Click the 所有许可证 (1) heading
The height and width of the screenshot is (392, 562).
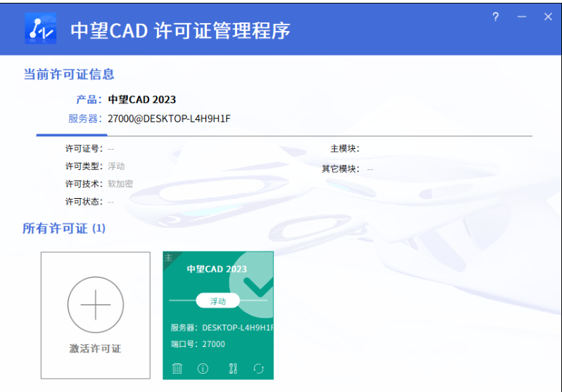(x=64, y=228)
